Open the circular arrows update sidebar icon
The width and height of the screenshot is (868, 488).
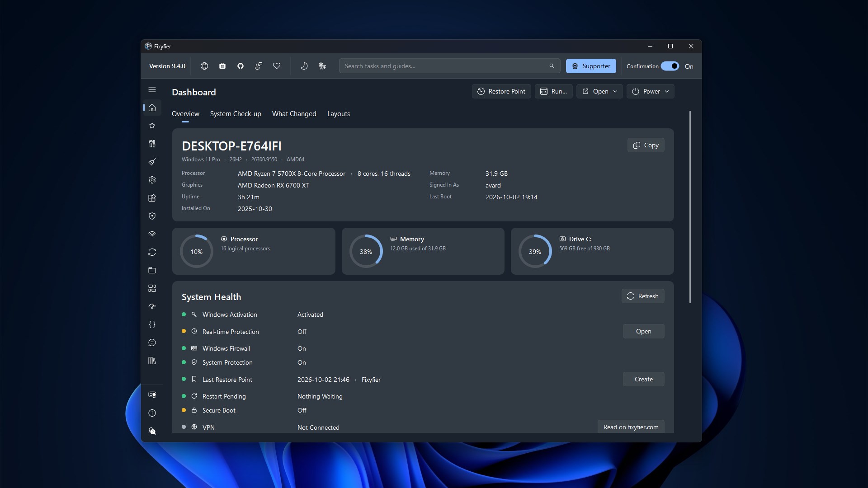(x=152, y=252)
